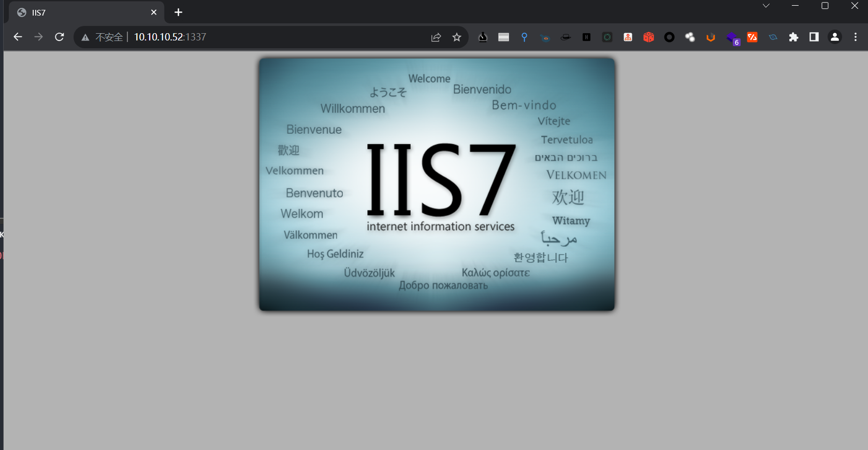Viewport: 868px width, 450px height.
Task: Open a new tab with plus button
Action: (x=179, y=12)
